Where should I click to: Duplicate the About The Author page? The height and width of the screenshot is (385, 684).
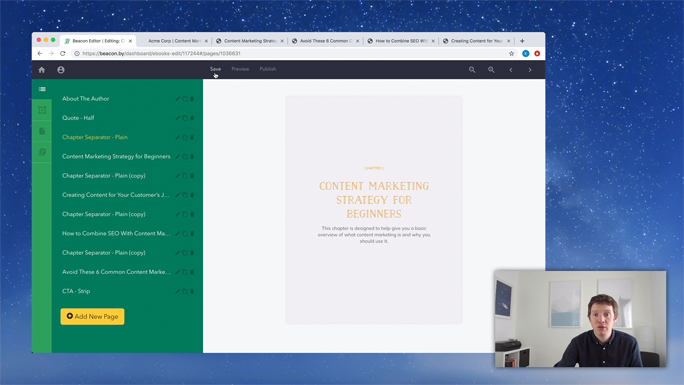click(x=185, y=99)
